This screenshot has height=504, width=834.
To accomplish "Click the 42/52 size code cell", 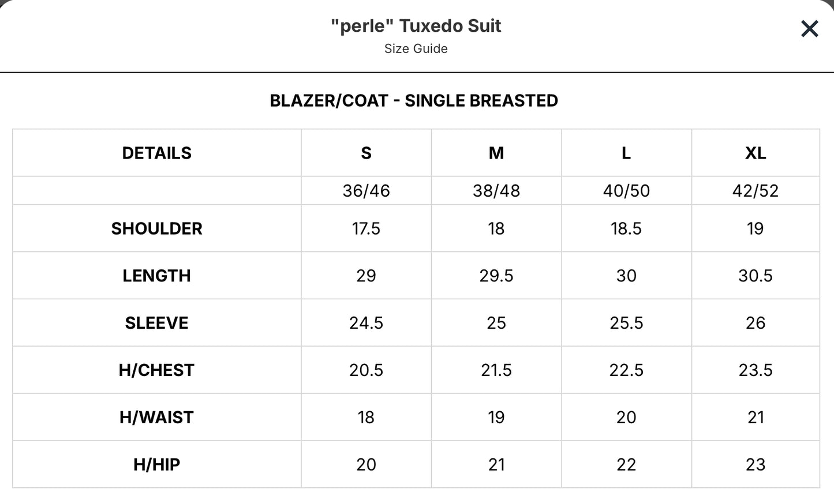I will point(756,190).
